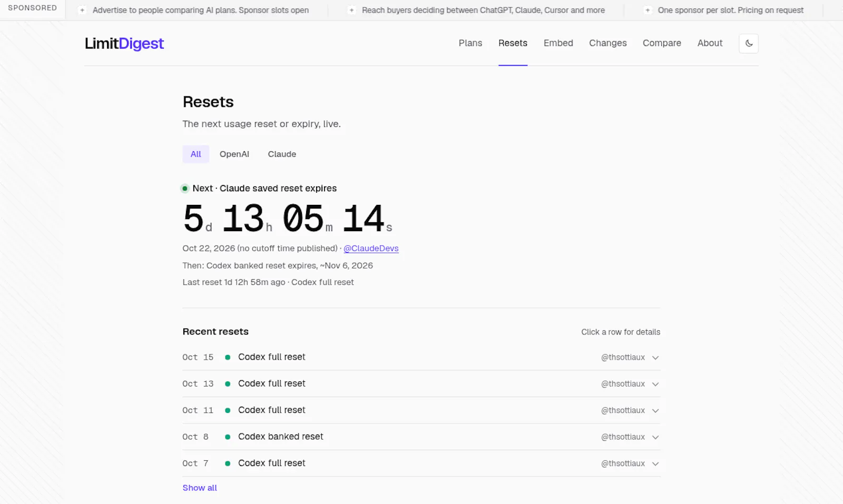Click the SPONSORED label

coord(33,8)
